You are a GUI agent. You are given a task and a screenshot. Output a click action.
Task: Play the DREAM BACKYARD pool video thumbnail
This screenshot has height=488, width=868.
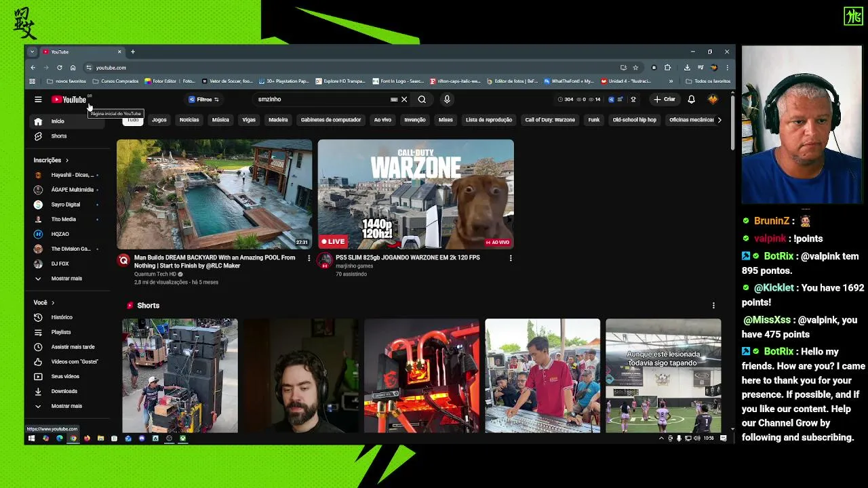point(214,195)
